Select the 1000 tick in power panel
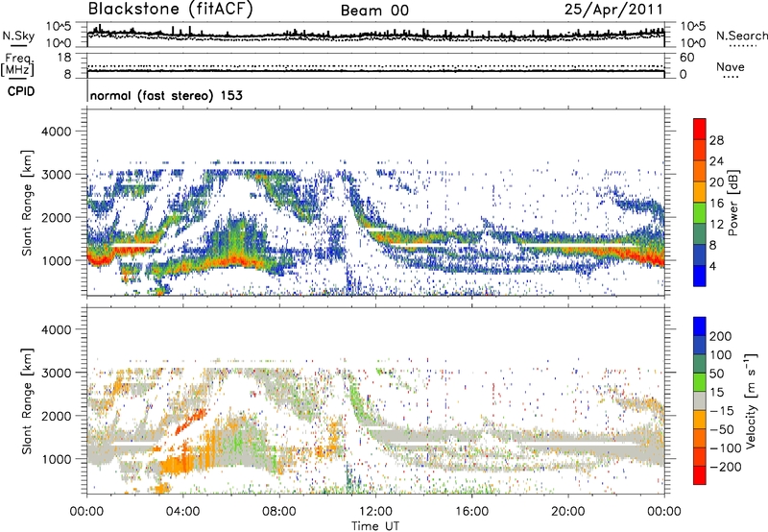The height and width of the screenshot is (532, 768). click(56, 260)
